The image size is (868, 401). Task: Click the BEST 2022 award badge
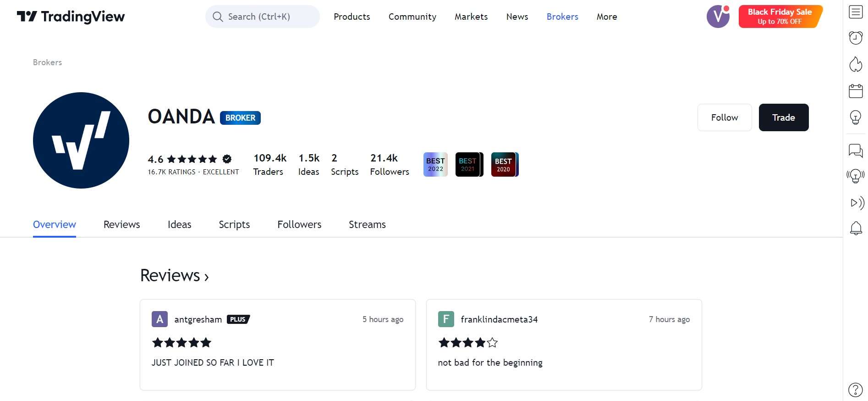click(x=435, y=164)
